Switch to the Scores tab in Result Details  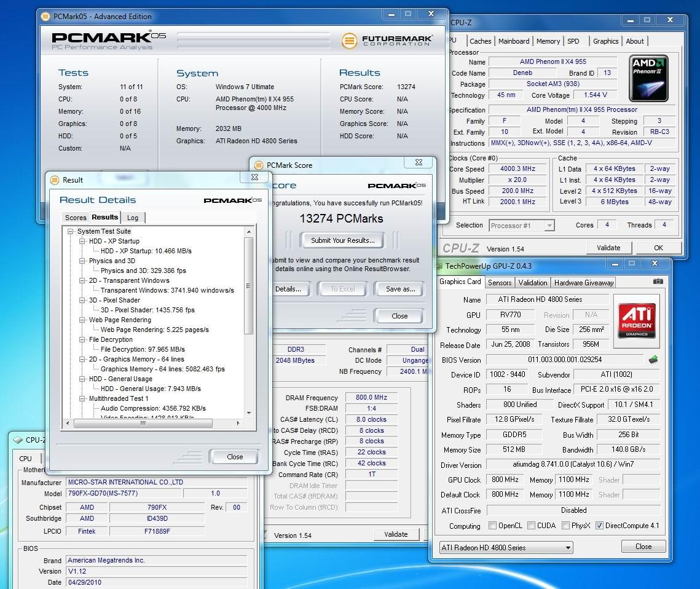[x=76, y=218]
